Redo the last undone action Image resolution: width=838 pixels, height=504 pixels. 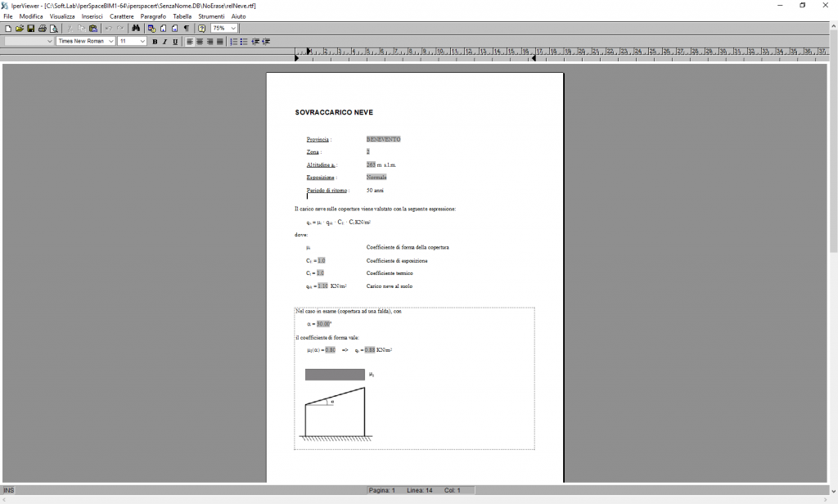pyautogui.click(x=120, y=29)
